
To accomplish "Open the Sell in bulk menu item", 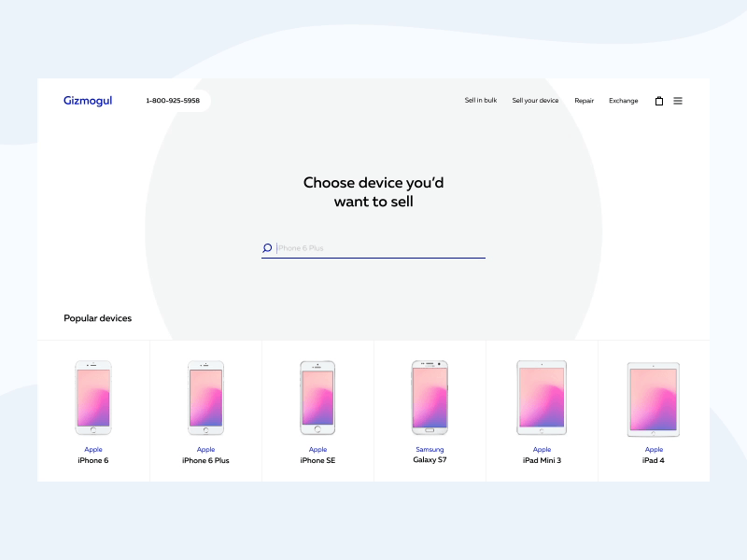I will [479, 100].
